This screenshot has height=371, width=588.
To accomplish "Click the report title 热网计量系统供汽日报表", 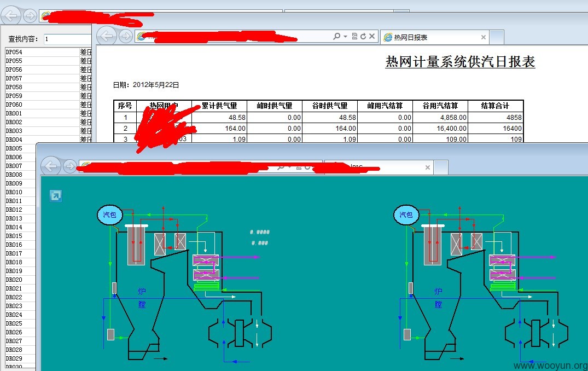I will click(x=460, y=61).
